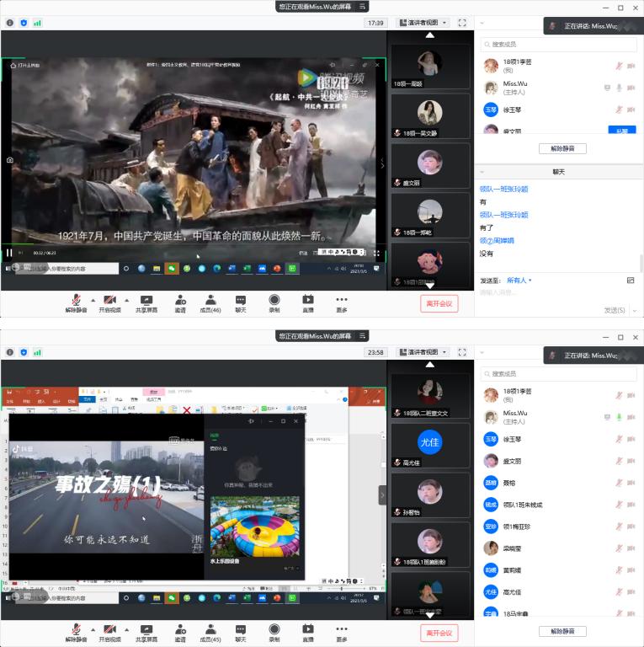The height and width of the screenshot is (647, 644).
Task: Open the 邀请 invite icon in the lower meeting window
Action: [x=180, y=632]
